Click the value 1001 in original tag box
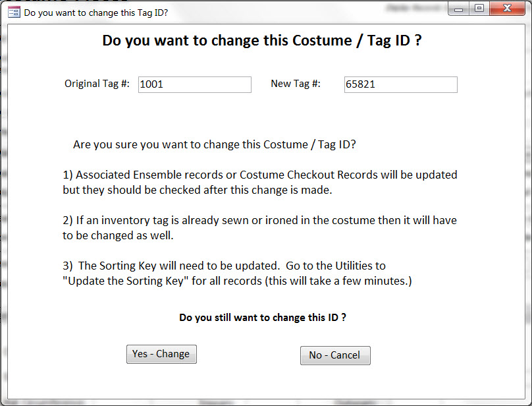Viewport: 532px width, 406px height. coord(151,84)
